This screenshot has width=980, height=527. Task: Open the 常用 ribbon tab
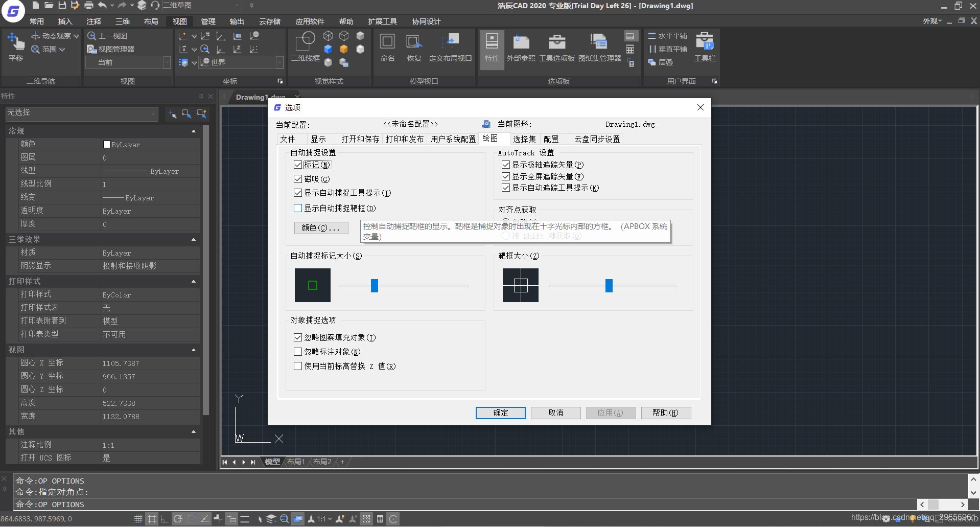point(37,21)
